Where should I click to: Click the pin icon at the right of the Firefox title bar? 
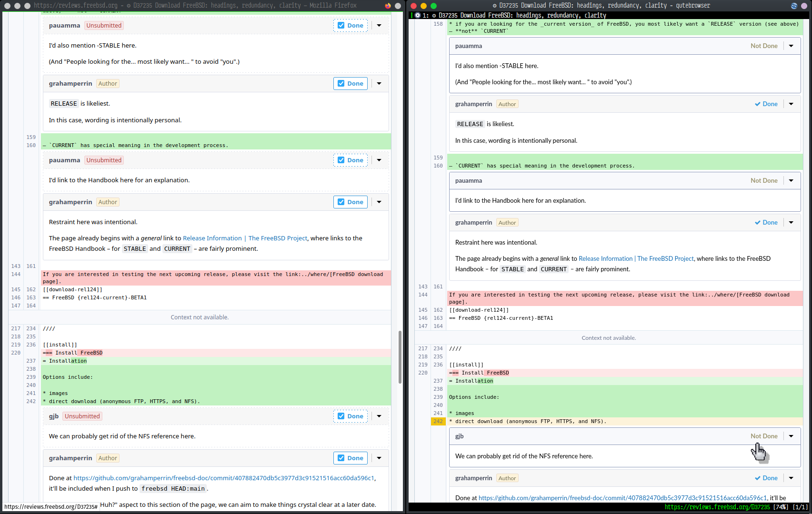point(398,6)
